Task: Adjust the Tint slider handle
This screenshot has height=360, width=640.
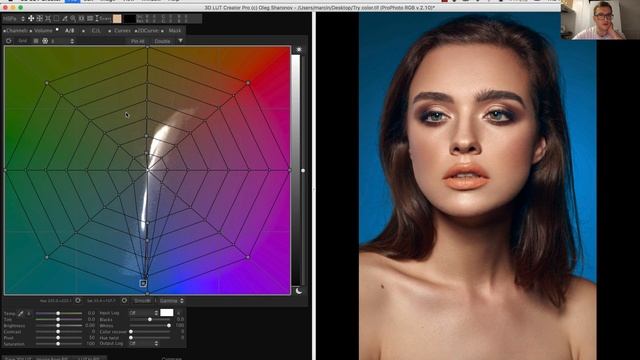Action: coord(58,319)
